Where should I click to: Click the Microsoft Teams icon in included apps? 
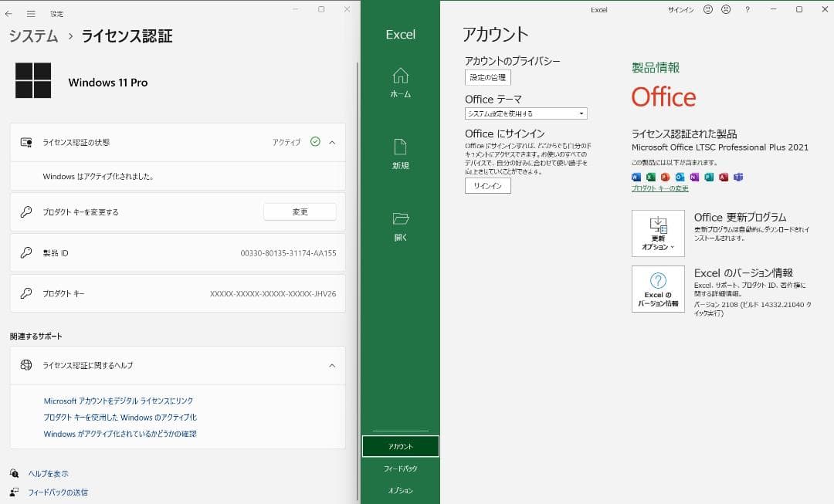(x=738, y=177)
